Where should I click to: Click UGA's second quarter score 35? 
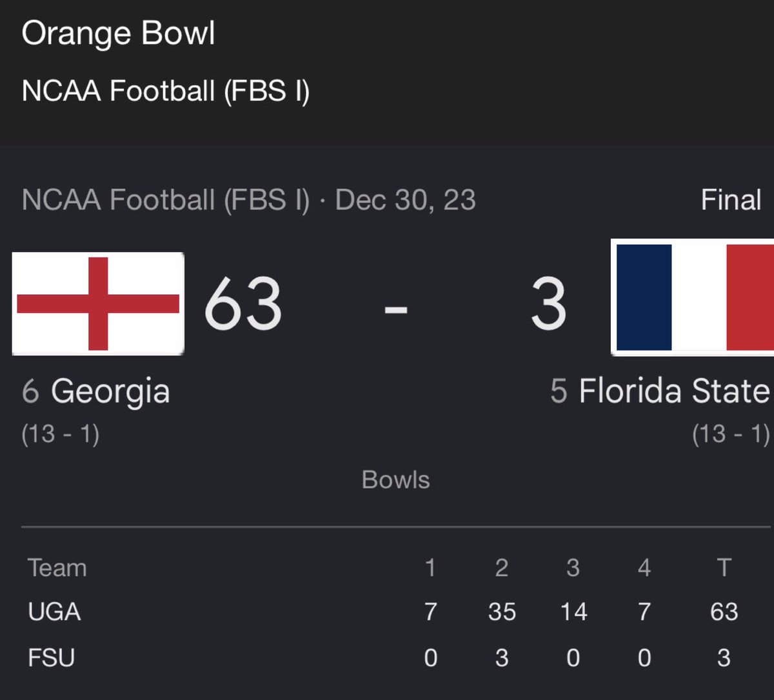point(502,612)
